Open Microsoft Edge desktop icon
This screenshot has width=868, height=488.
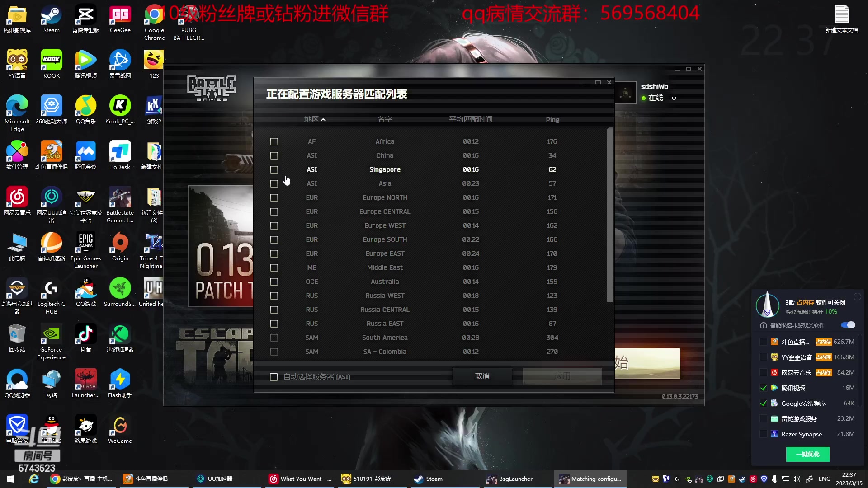tap(17, 114)
